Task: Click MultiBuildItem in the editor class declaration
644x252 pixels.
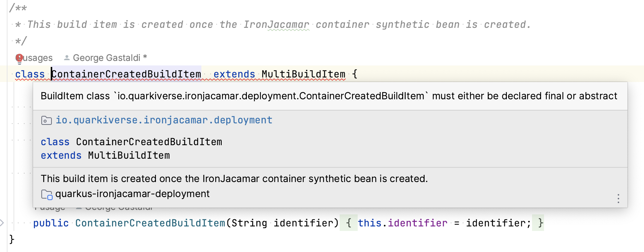Action: [303, 74]
